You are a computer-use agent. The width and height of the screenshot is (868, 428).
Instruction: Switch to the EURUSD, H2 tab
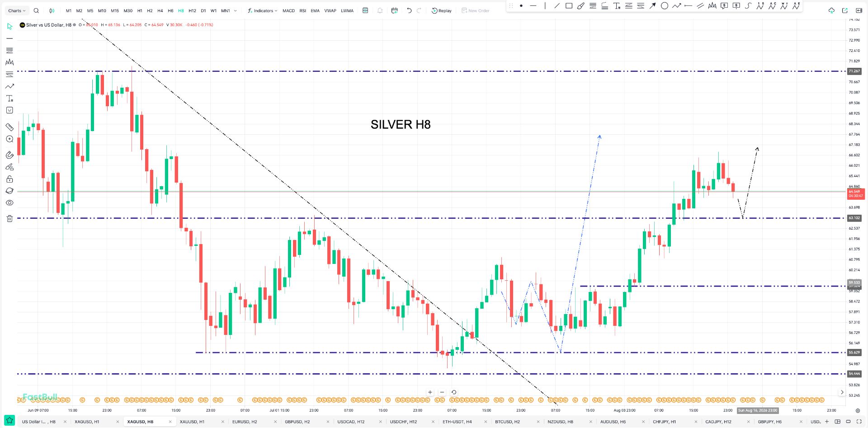245,422
